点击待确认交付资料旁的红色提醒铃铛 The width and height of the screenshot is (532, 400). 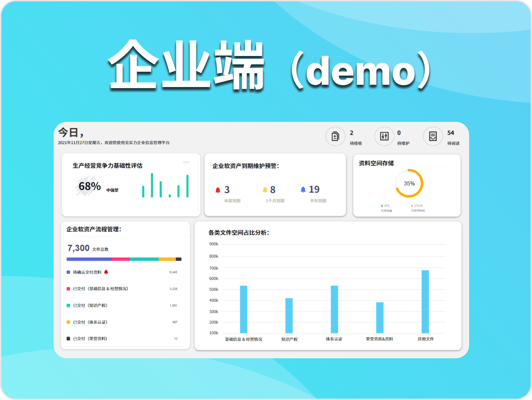[106, 272]
